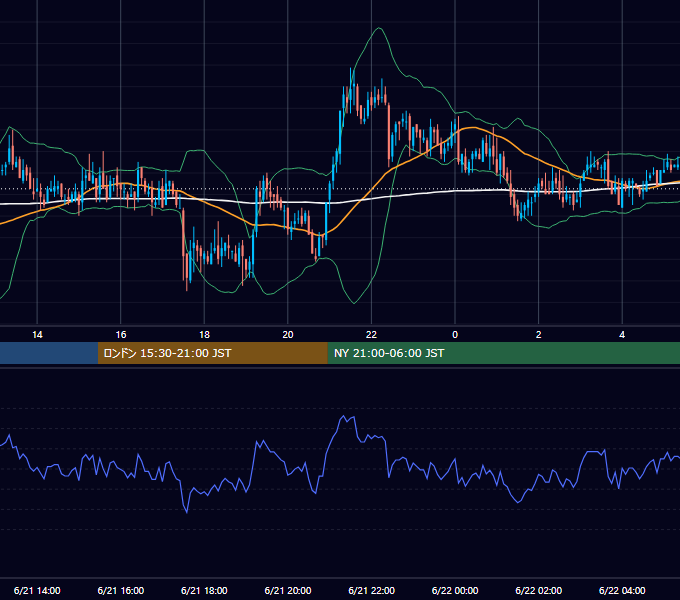Click the 6/21 18:00 date label
Viewport: 680px width, 600px height.
click(x=204, y=590)
